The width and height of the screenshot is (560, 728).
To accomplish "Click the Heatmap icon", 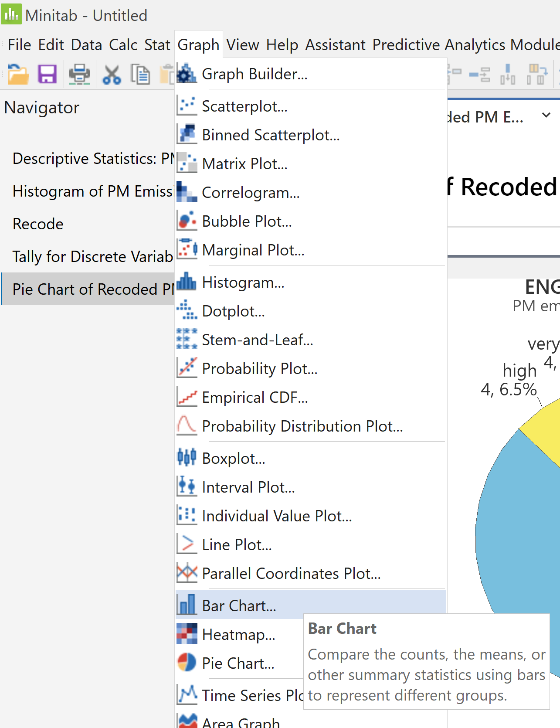I will [187, 634].
